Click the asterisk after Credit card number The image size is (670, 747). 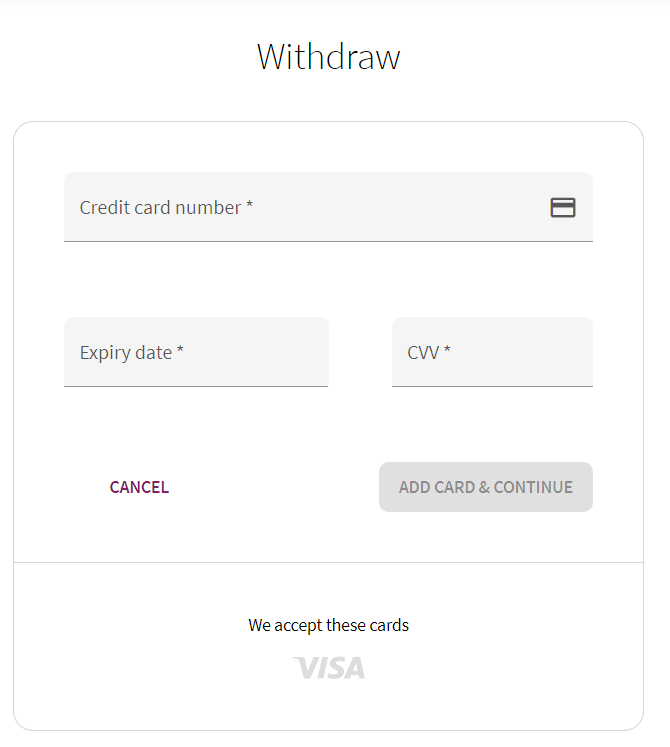click(249, 205)
